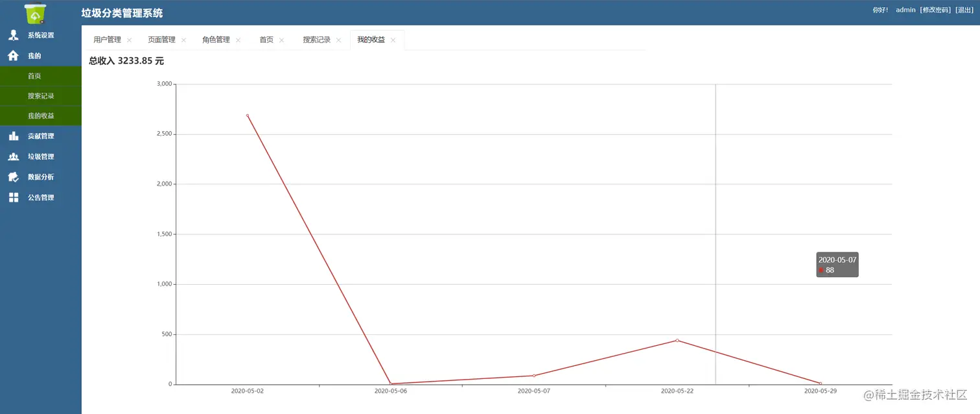Click the 2020-05-06 data point on chart
Image resolution: width=980 pixels, height=414 pixels.
click(x=391, y=384)
